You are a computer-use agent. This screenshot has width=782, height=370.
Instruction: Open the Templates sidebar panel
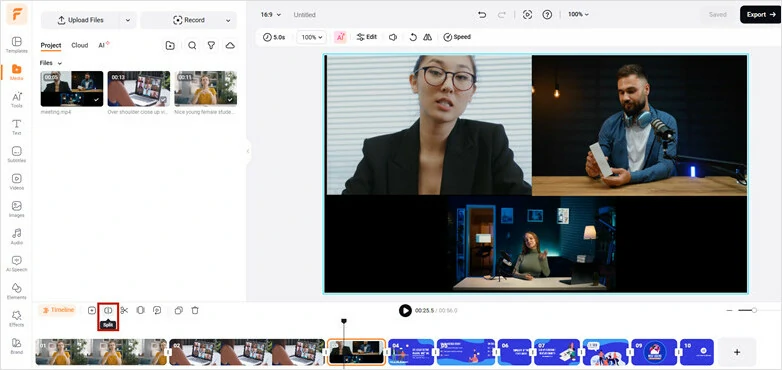click(x=16, y=44)
